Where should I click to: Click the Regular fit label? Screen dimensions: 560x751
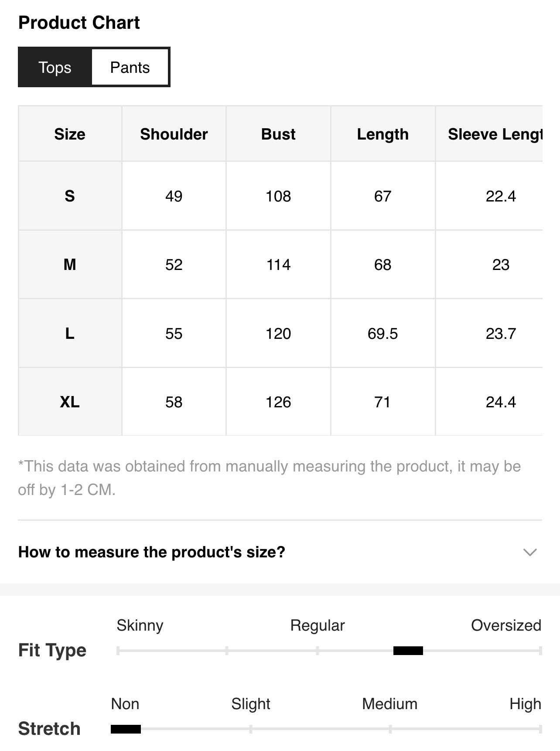(318, 625)
